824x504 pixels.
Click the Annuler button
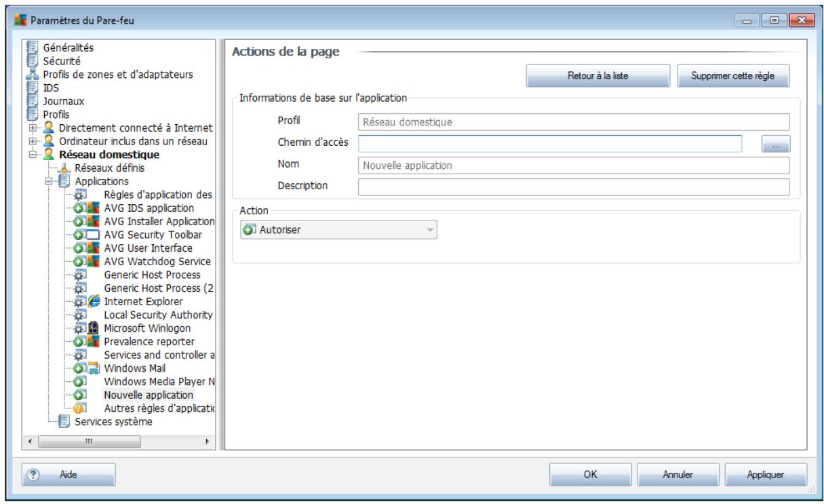678,476
